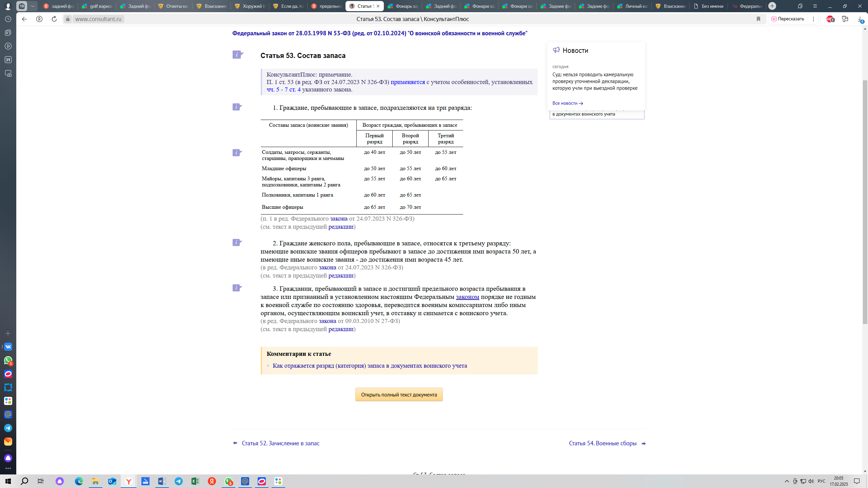868x488 pixels.
Task: Open the 'применяется' link in note
Action: pyautogui.click(x=408, y=82)
